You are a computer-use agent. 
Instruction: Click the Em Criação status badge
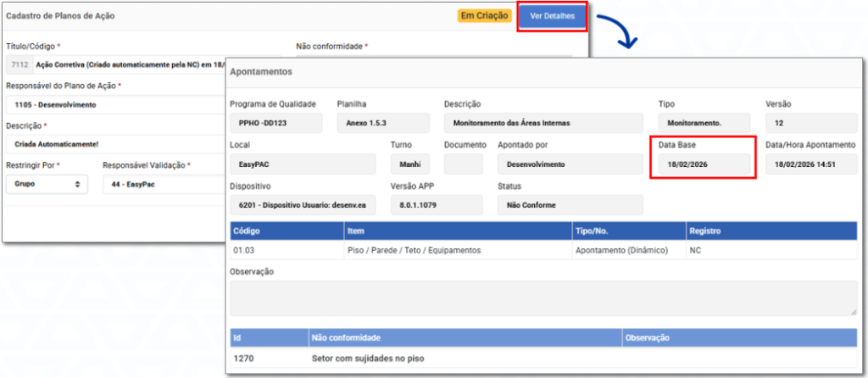coord(484,16)
